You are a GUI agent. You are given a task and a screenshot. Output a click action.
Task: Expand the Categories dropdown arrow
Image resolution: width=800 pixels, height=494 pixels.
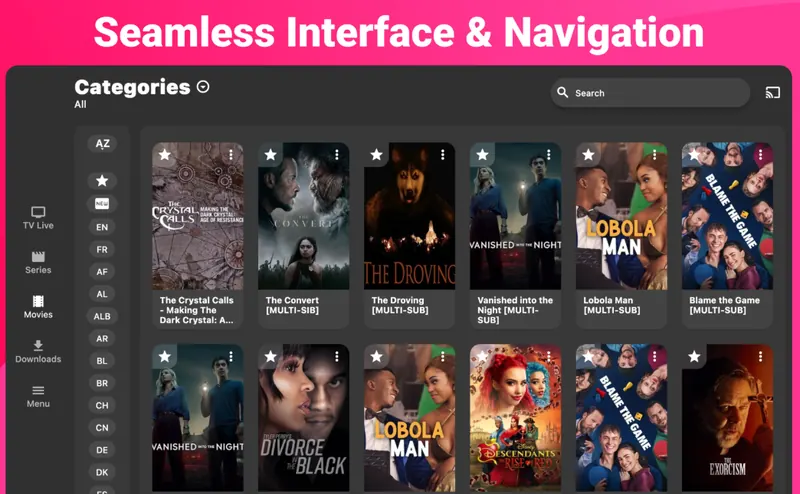tap(203, 87)
